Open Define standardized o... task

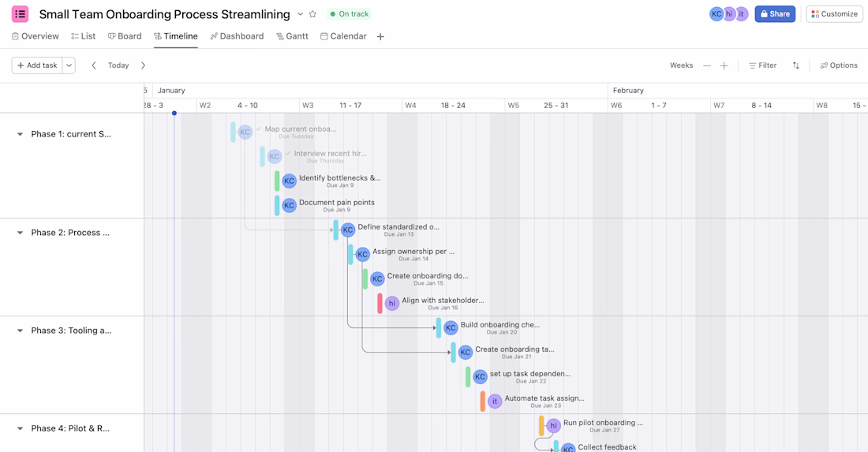coord(398,227)
